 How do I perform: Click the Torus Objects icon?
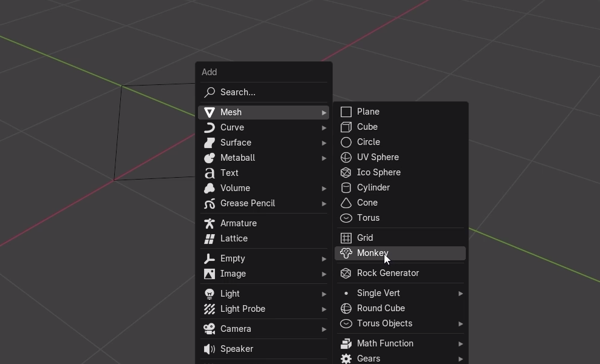tap(346, 323)
